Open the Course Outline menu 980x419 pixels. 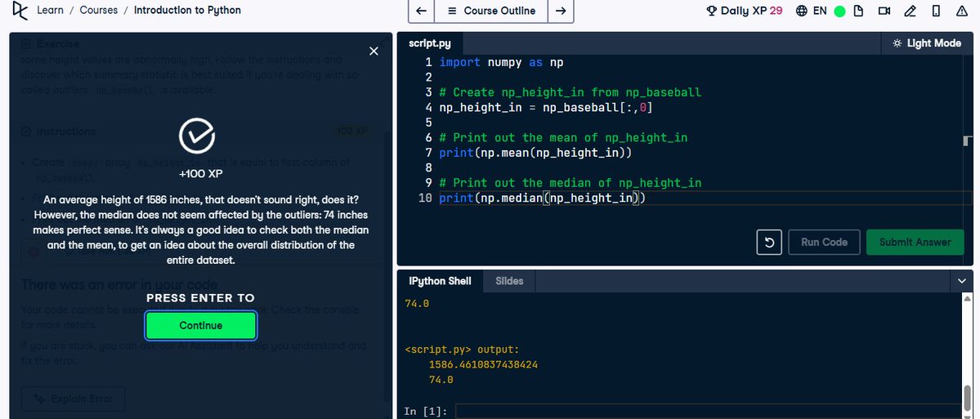(x=491, y=11)
